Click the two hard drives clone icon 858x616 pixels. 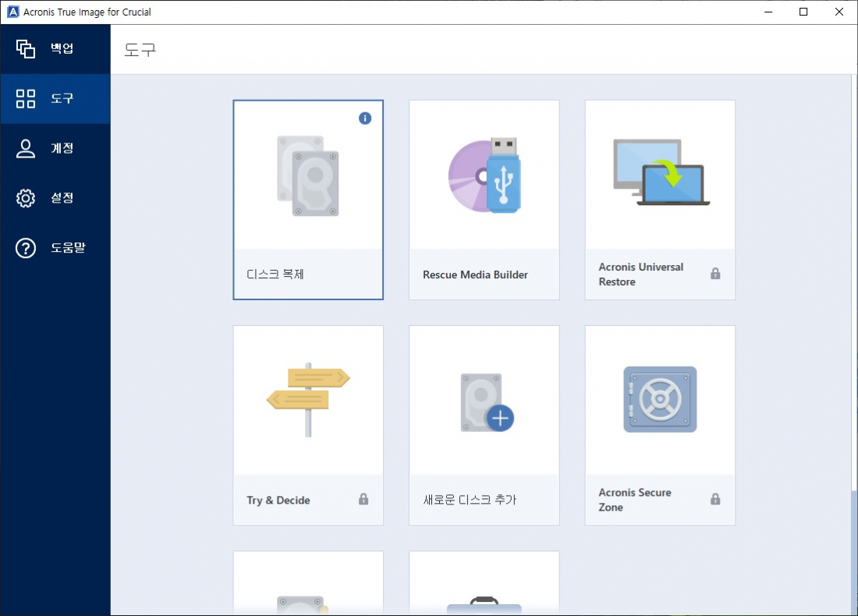(x=308, y=175)
